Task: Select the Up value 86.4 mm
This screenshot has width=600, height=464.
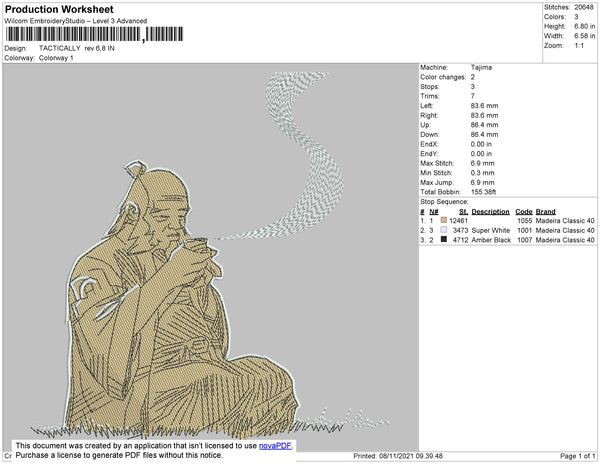Action: pos(484,125)
